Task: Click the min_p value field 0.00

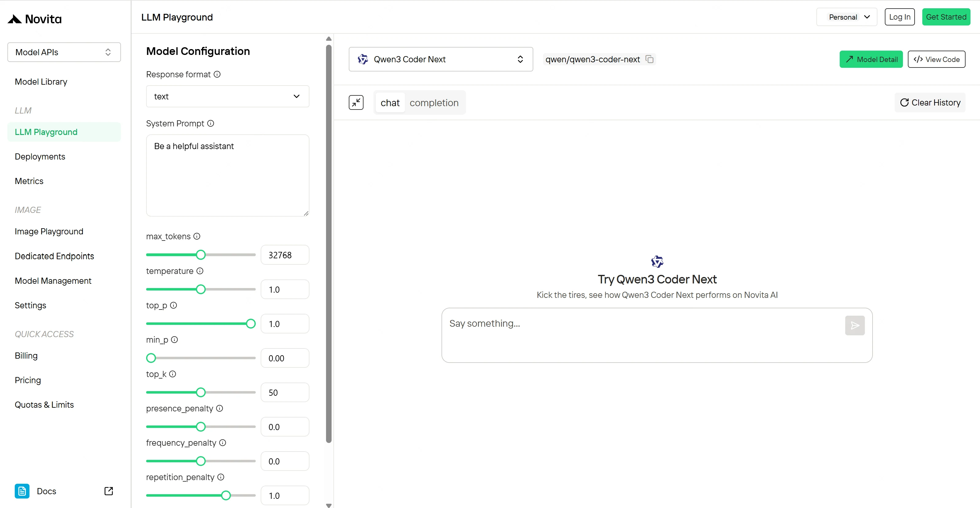Action: [285, 358]
